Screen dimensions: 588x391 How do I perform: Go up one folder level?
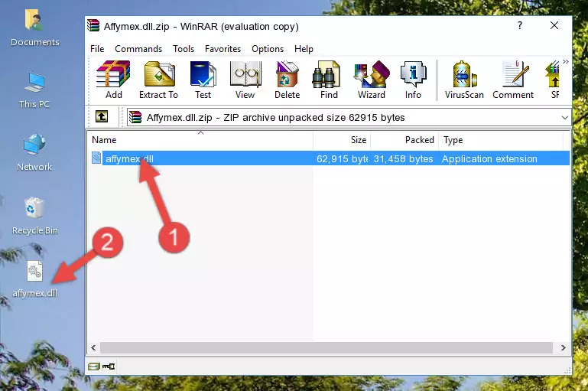[x=102, y=117]
